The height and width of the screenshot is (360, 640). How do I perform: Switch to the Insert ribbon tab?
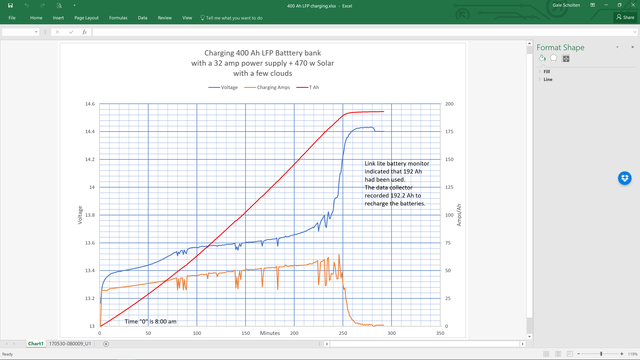[58, 18]
